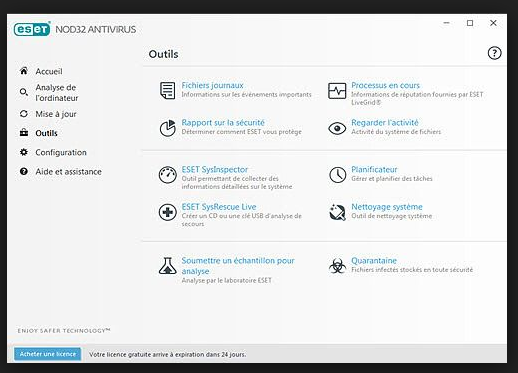Click 'Outil de nettoyage système' description
This screenshot has height=373, width=518.
pyautogui.click(x=392, y=216)
